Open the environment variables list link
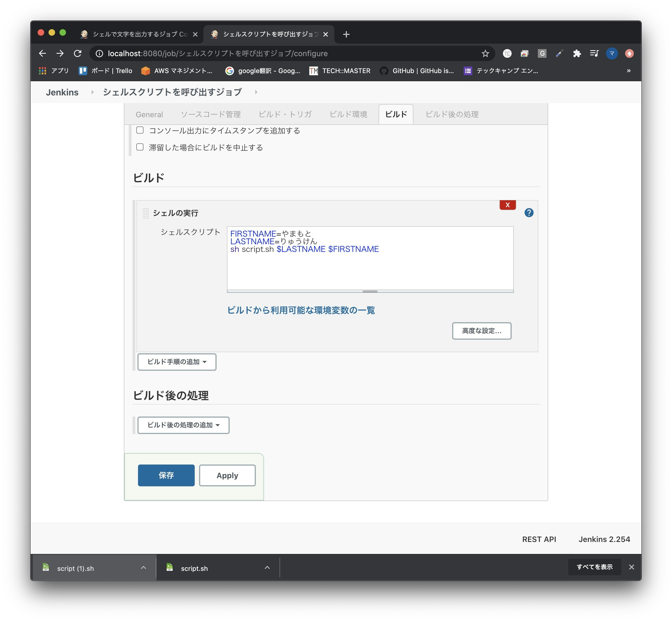 point(301,310)
